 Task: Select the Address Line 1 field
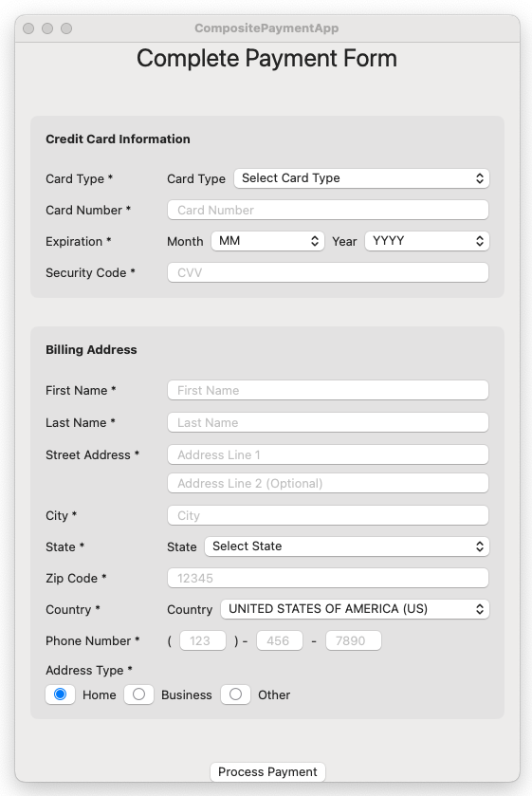(x=328, y=454)
